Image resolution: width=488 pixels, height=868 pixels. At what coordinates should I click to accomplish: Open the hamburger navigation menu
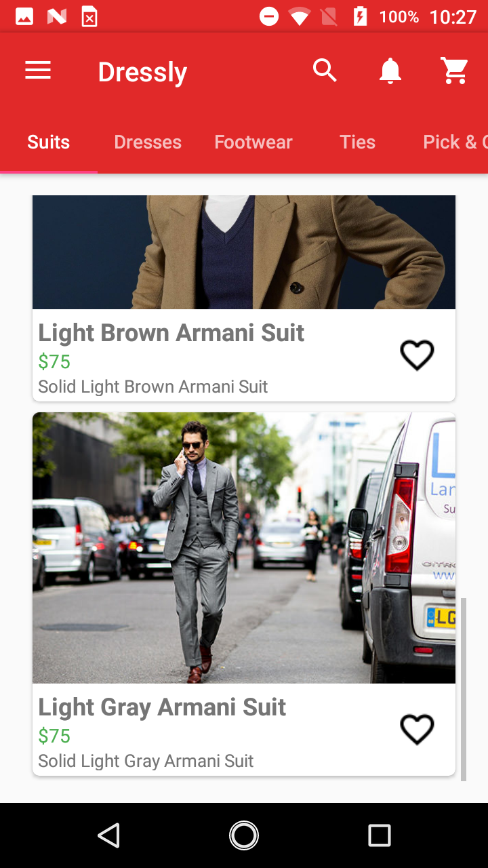click(x=38, y=71)
